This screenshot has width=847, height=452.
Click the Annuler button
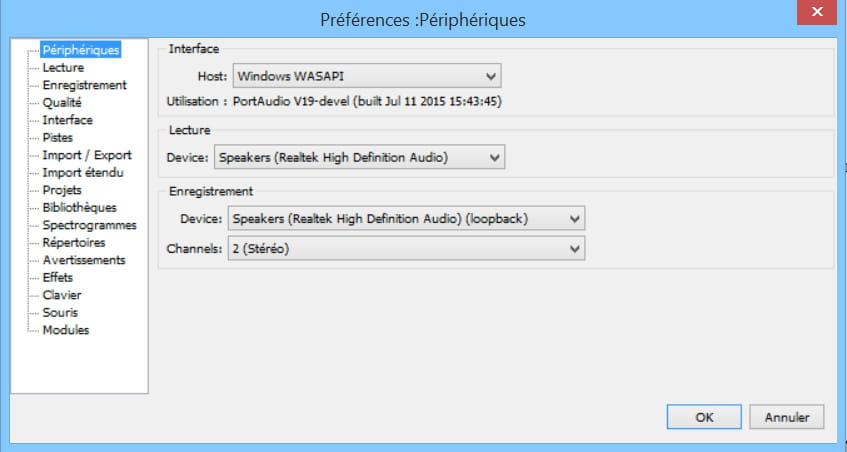(x=786, y=417)
